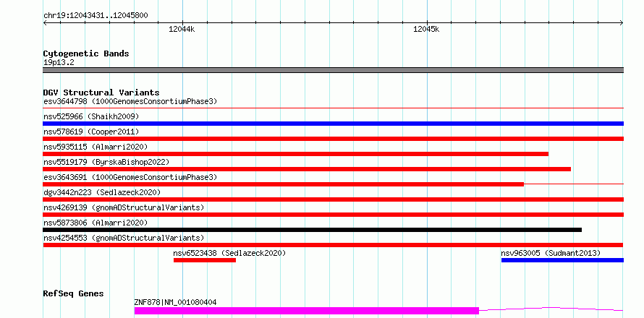This screenshot has width=644, height=318.
Task: Click the gray 19p13.2 cytogenetic band bar
Action: [x=333, y=70]
